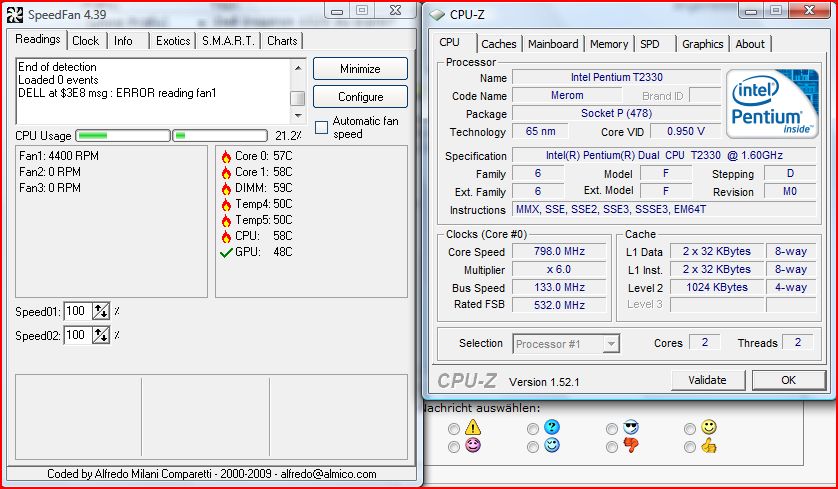Click the flame icon next to Core 1

pos(226,173)
